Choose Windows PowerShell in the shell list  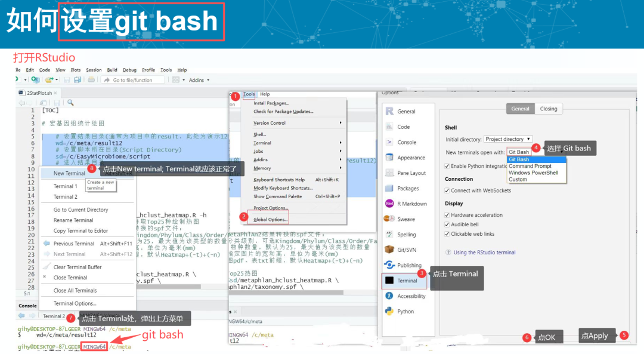coord(537,173)
